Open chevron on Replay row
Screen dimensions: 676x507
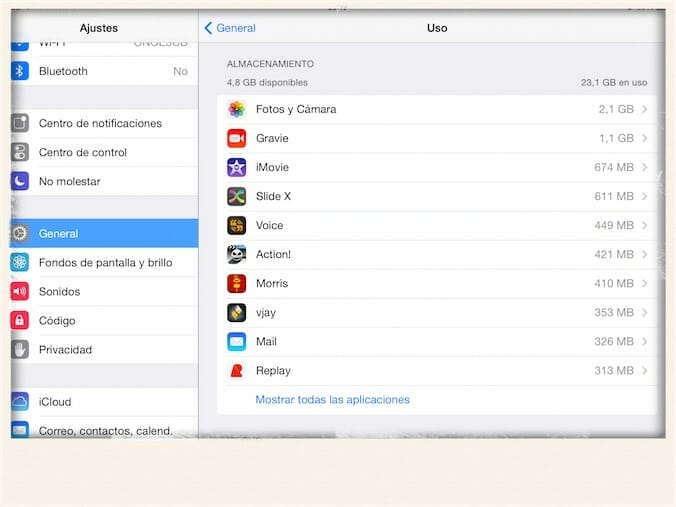(x=645, y=370)
